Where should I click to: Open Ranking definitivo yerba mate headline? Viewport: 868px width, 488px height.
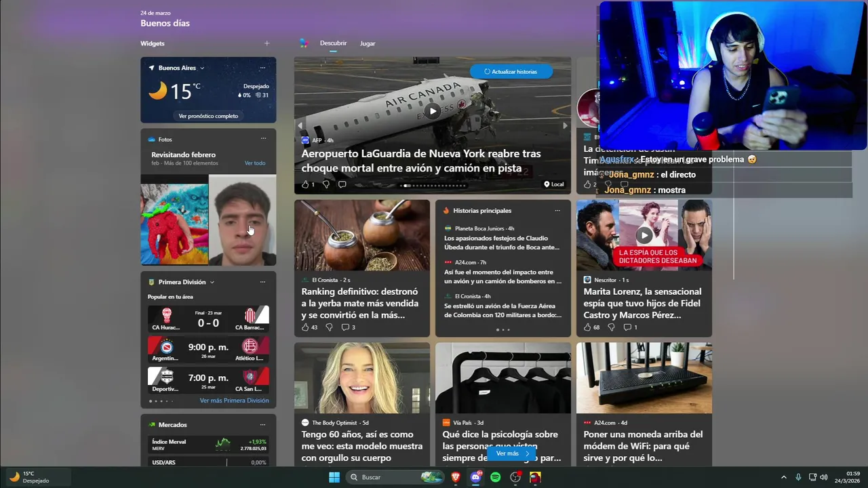360,303
